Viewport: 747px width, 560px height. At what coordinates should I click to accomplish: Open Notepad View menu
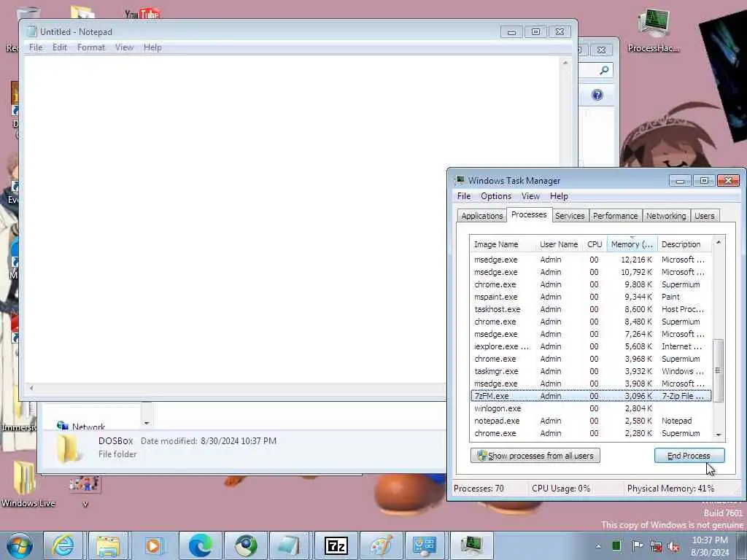(124, 47)
